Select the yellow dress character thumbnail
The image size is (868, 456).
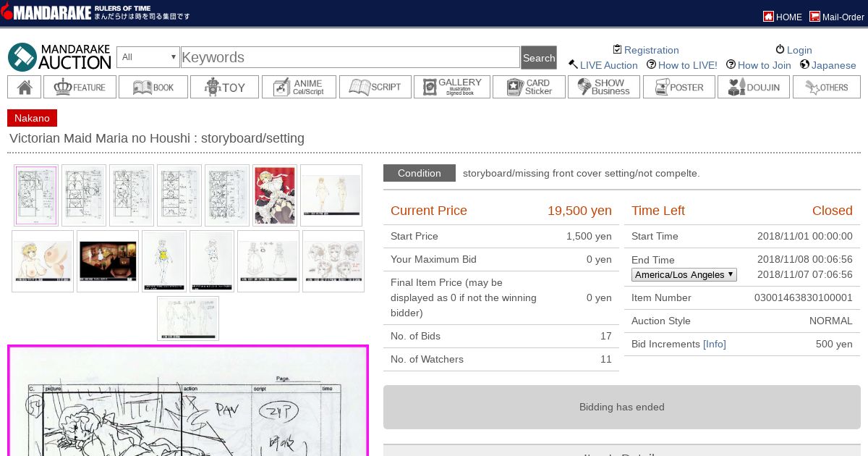pyautogui.click(x=164, y=261)
